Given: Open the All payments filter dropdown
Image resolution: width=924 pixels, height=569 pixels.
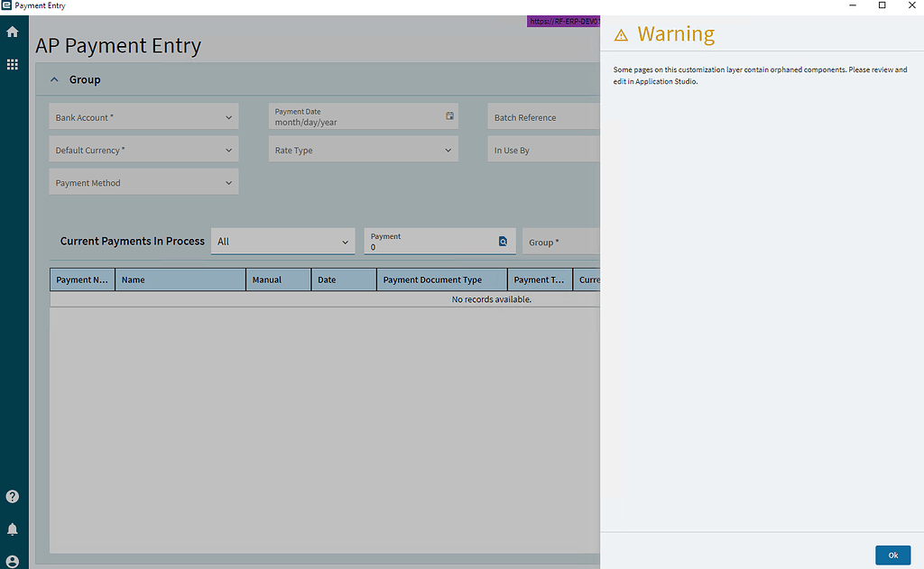Looking at the screenshot, I should (x=346, y=241).
